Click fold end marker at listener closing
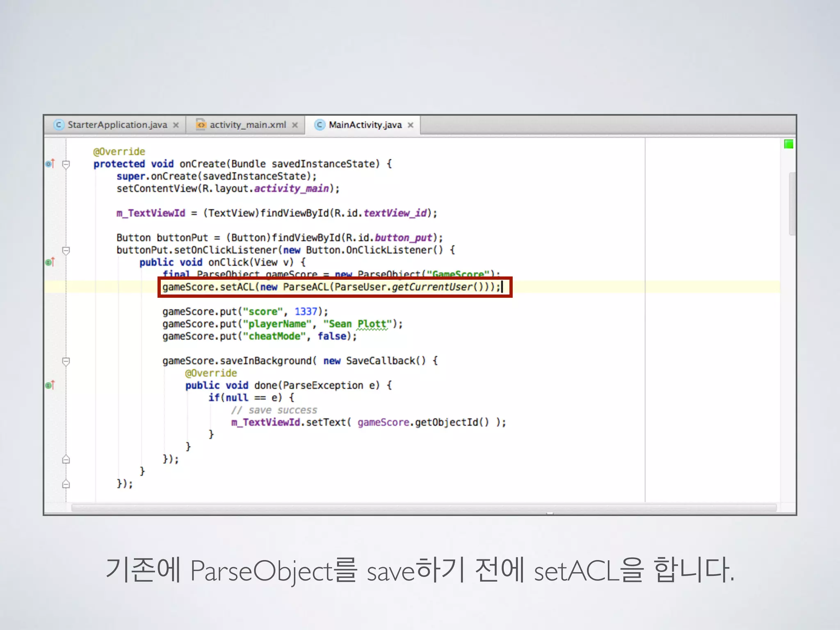The height and width of the screenshot is (630, 840). (66, 484)
